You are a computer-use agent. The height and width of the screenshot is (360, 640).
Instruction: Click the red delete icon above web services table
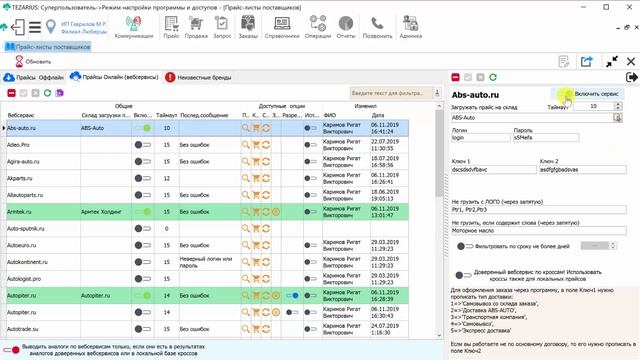11,93
